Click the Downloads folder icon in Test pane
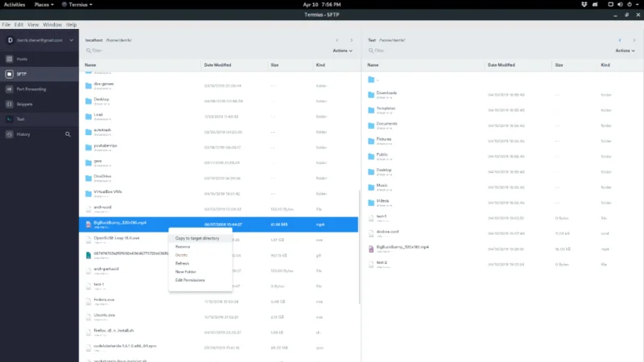This screenshot has height=362, width=644. coord(371,95)
